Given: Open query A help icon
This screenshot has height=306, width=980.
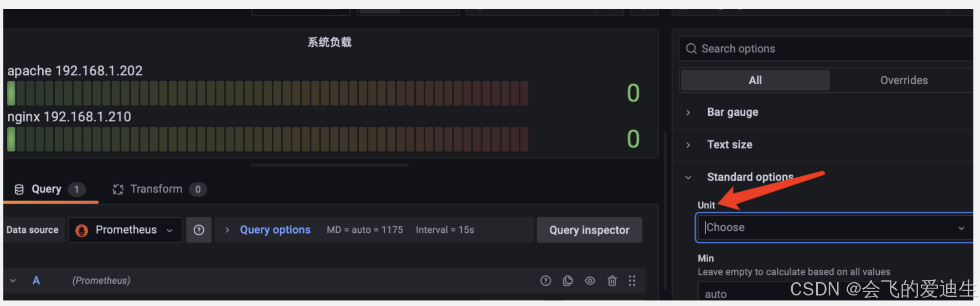Looking at the screenshot, I should pos(545,280).
